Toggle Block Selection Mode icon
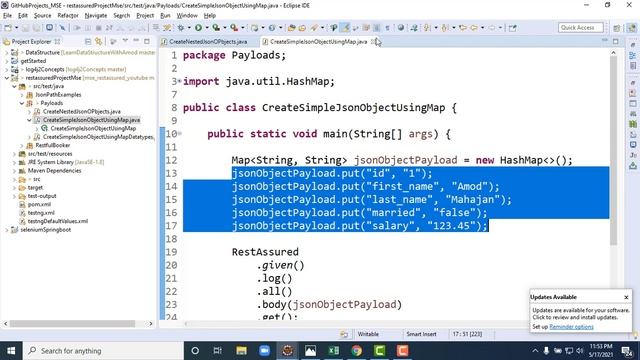 click(376, 28)
